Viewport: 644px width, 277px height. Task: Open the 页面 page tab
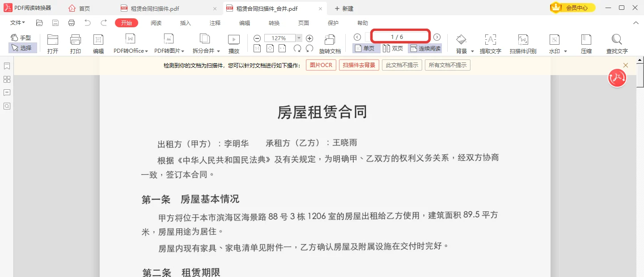(x=304, y=23)
